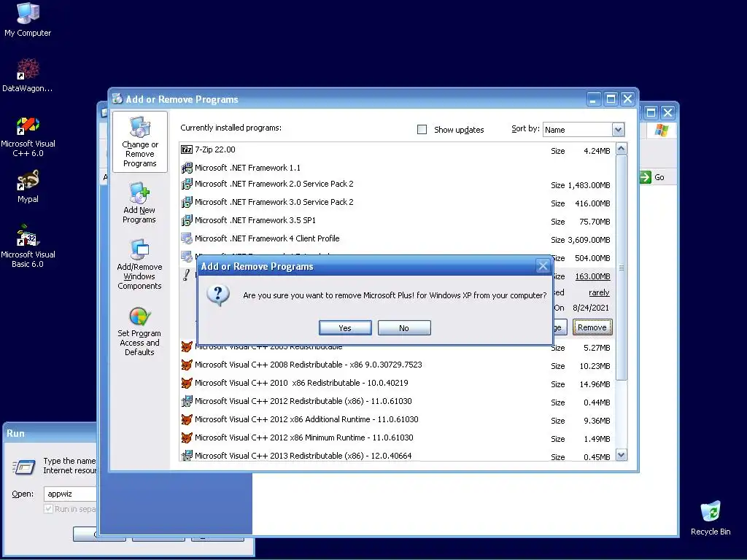Viewport: 747px width, 560px height.
Task: Click Run dialog icon beside description
Action: click(x=24, y=467)
